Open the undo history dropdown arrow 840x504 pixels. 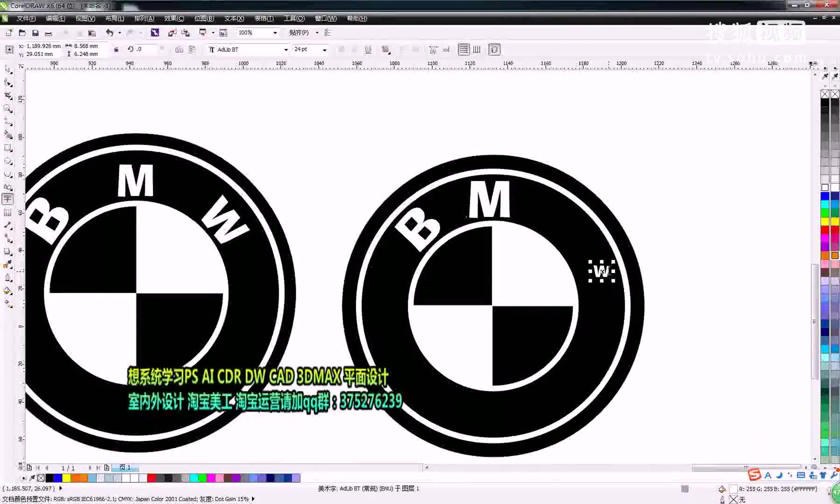point(119,33)
